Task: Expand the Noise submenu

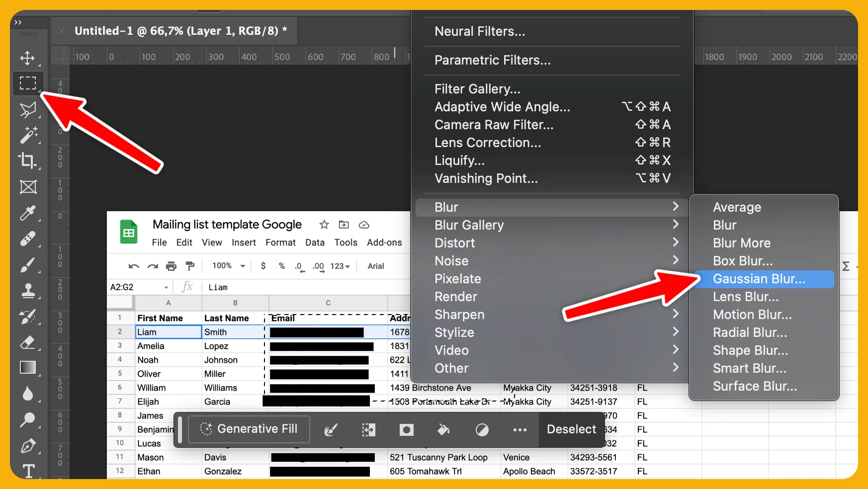Action: click(x=552, y=261)
